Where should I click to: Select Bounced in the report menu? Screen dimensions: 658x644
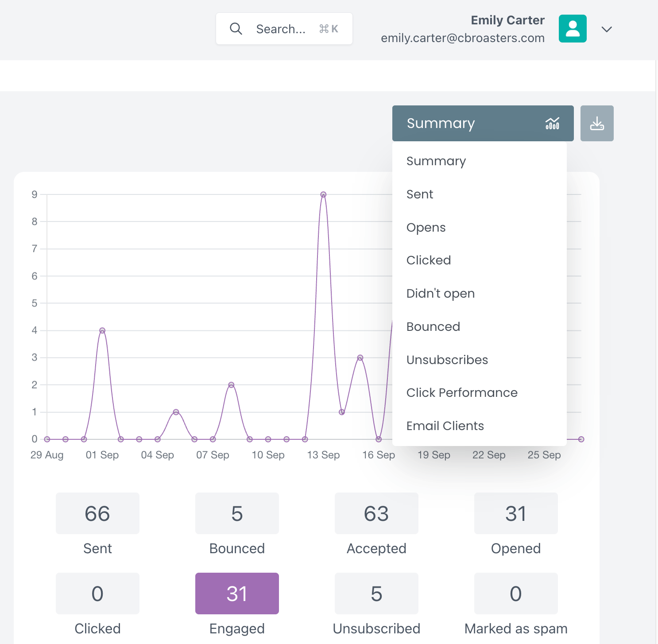433,327
